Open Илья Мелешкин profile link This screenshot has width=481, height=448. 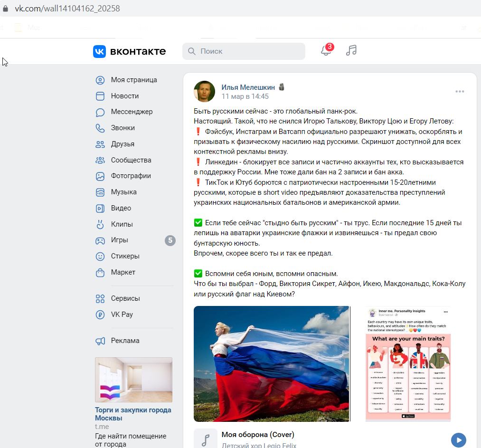click(248, 87)
